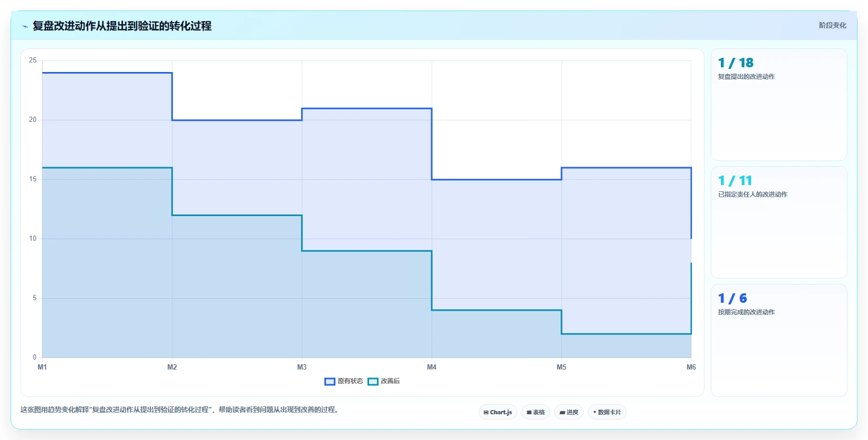Click the Chart.js tag

(498, 412)
